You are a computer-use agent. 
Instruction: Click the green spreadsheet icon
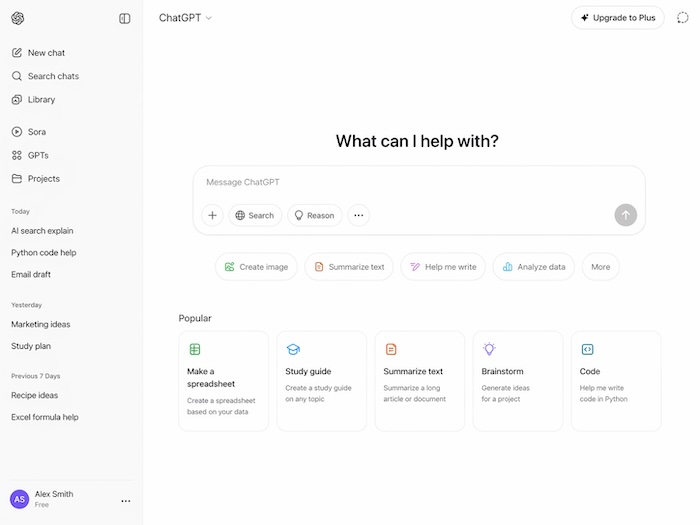(195, 349)
